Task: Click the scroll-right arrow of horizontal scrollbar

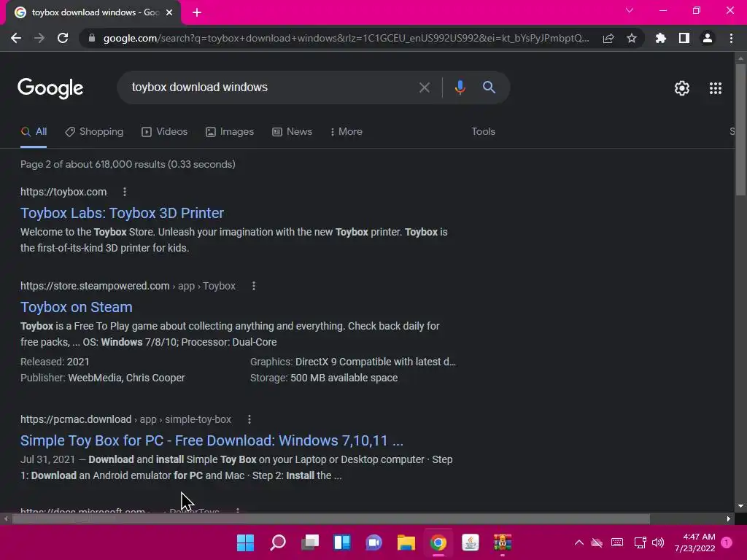Action: (729, 518)
